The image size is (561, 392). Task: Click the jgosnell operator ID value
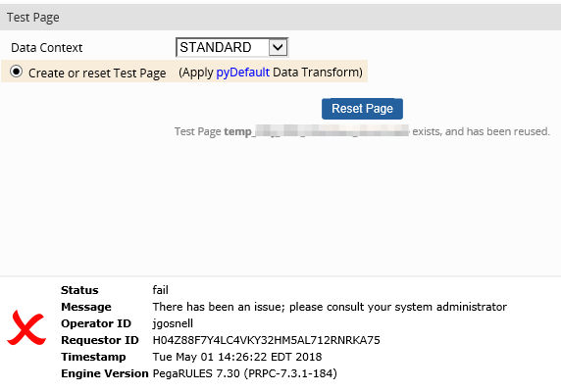point(173,323)
